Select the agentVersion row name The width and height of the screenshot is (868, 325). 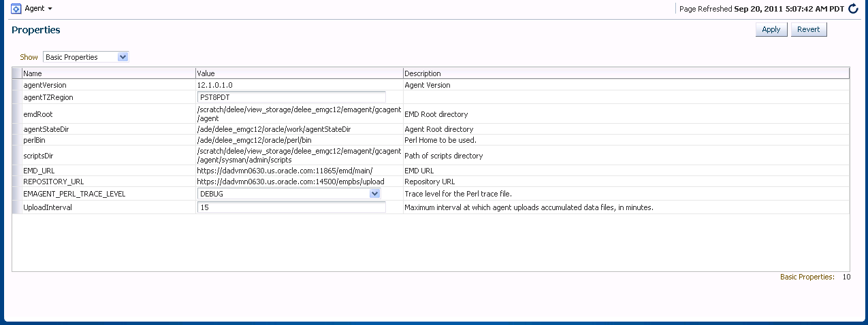pos(45,85)
